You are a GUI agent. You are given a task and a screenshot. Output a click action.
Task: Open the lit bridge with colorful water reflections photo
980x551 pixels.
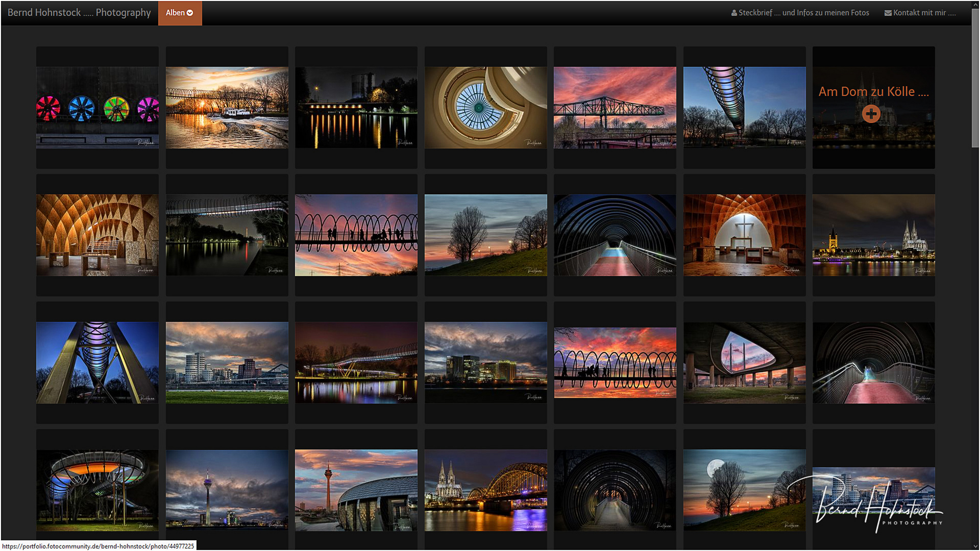click(x=356, y=363)
